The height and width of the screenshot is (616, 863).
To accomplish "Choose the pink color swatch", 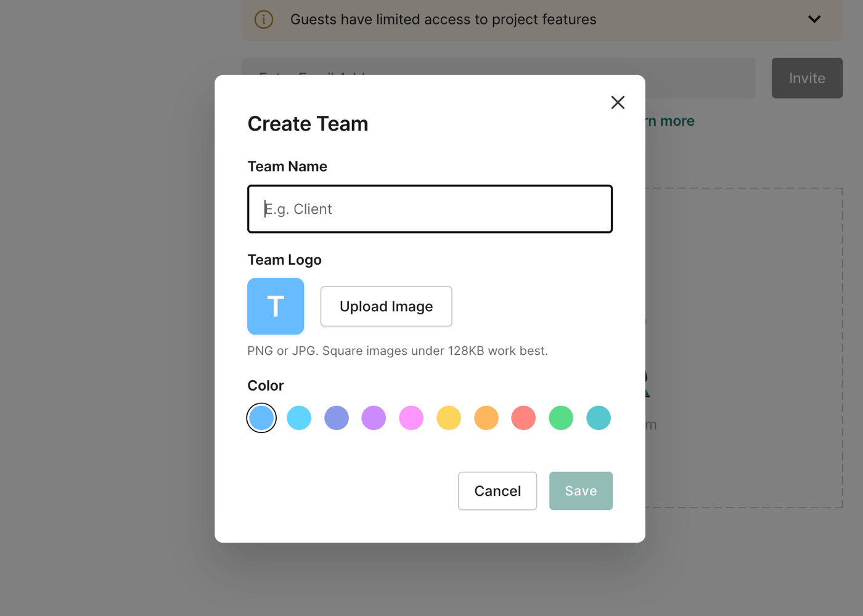I will (x=411, y=418).
